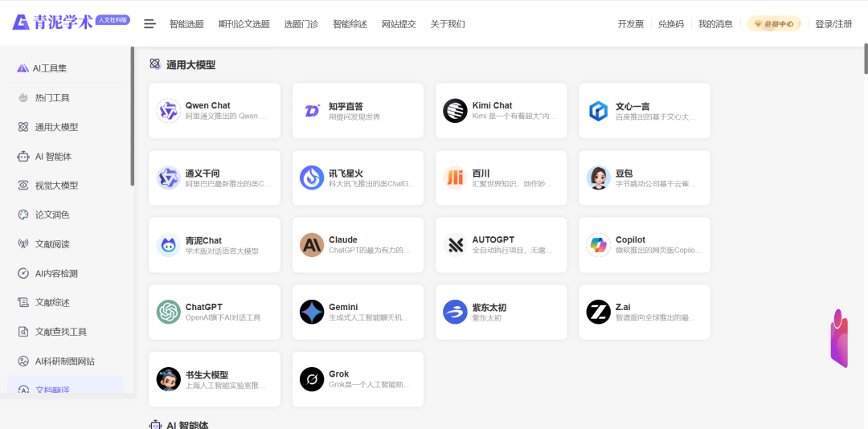The image size is (868, 429).
Task: Go to 期刊论文选题 menu item
Action: [244, 24]
